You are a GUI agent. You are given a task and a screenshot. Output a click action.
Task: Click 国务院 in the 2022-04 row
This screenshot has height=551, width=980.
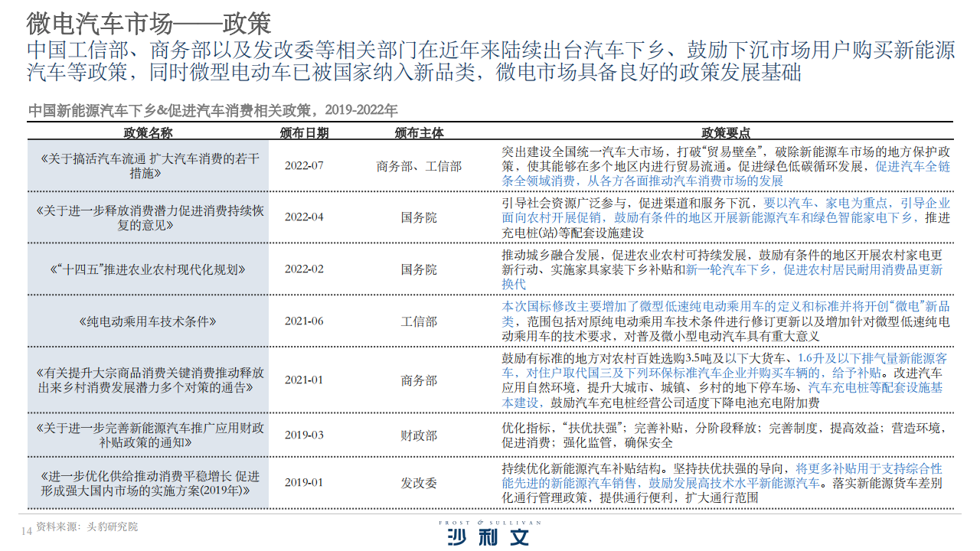(419, 217)
